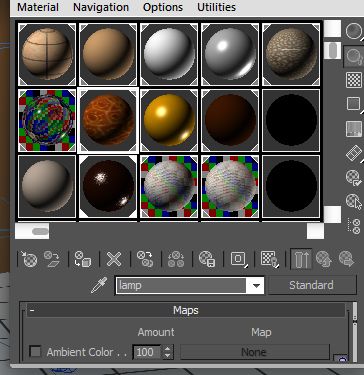Image resolution: width=364 pixels, height=375 pixels.
Task: Pick material from object with eyedropper
Action: (x=99, y=285)
